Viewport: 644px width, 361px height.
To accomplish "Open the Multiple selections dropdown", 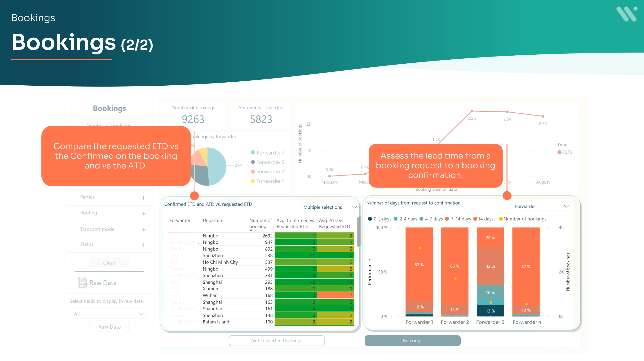I will tap(330, 207).
